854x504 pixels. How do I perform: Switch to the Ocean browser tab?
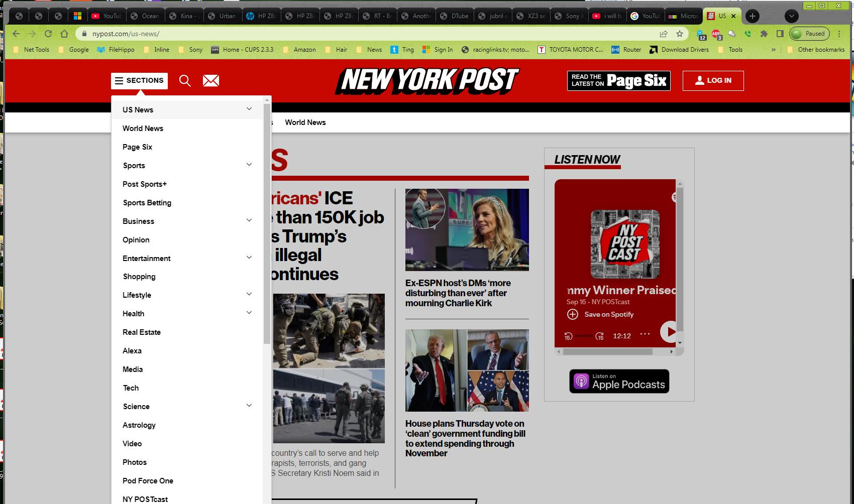[146, 16]
